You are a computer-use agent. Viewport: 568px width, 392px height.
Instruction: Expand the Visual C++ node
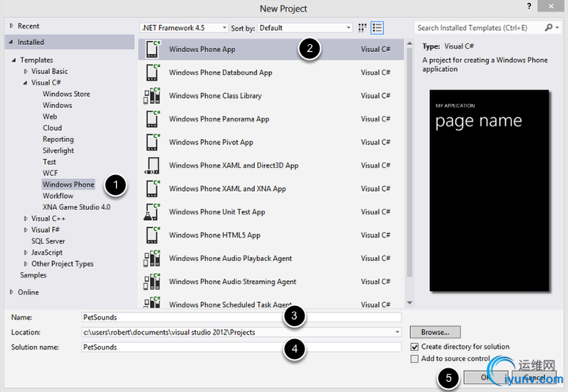click(26, 218)
